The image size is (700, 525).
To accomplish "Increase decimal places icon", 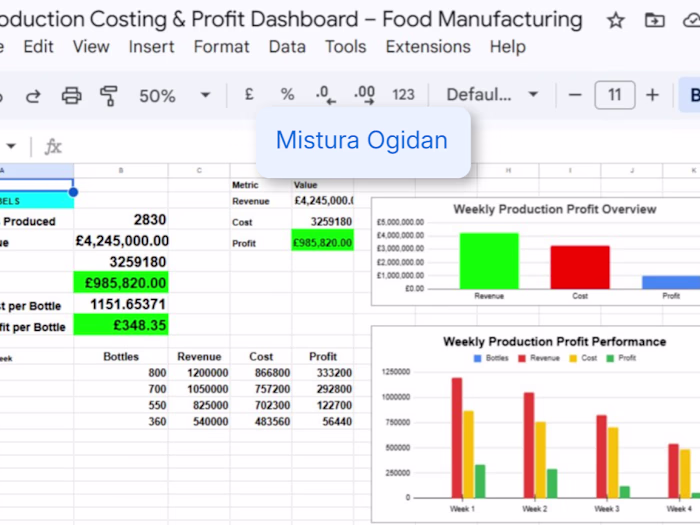I will [x=364, y=95].
